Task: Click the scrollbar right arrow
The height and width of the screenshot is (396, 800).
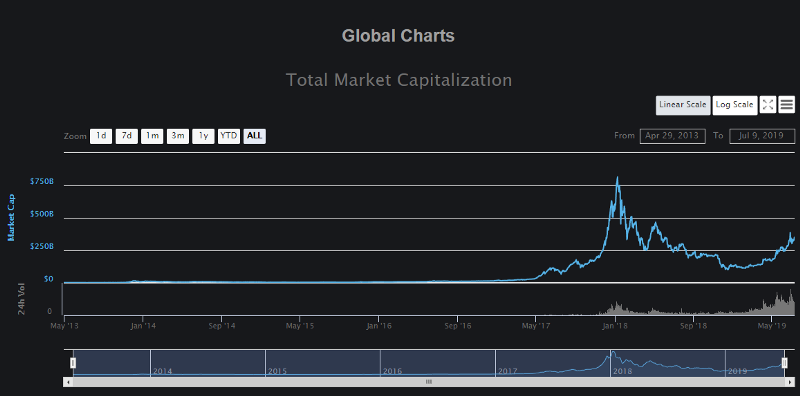Action: coord(791,382)
